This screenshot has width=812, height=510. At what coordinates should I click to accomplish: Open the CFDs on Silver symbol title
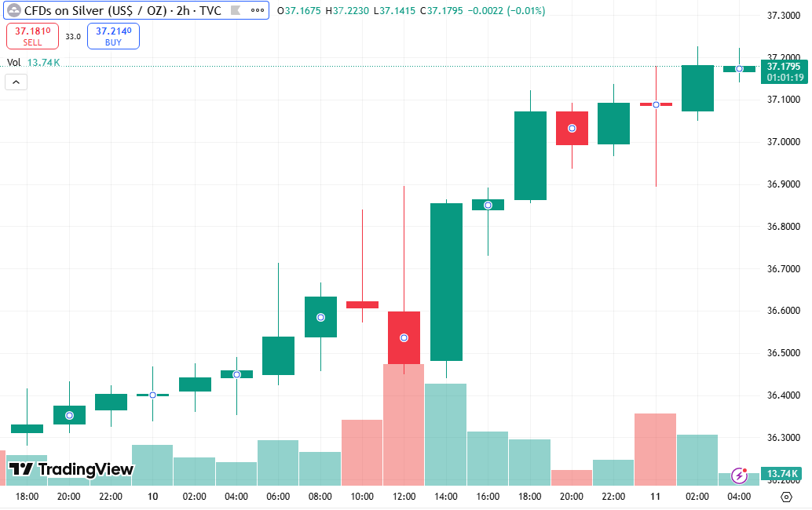[123, 10]
